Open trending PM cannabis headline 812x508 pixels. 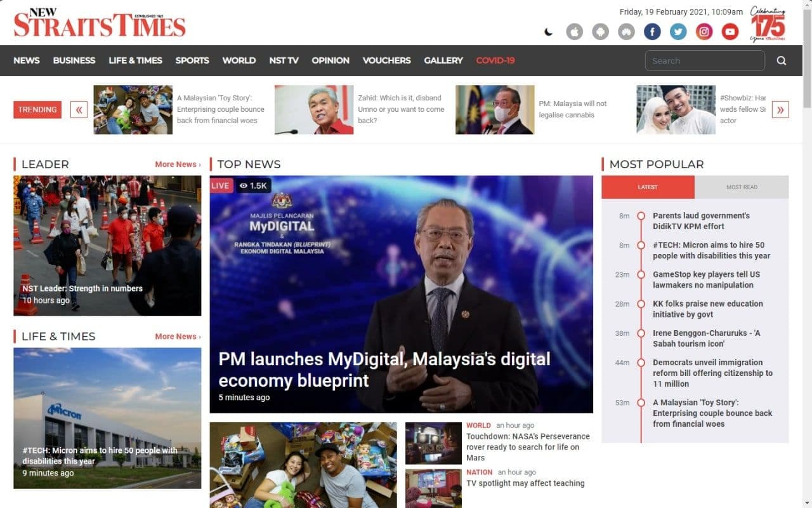pyautogui.click(x=573, y=109)
